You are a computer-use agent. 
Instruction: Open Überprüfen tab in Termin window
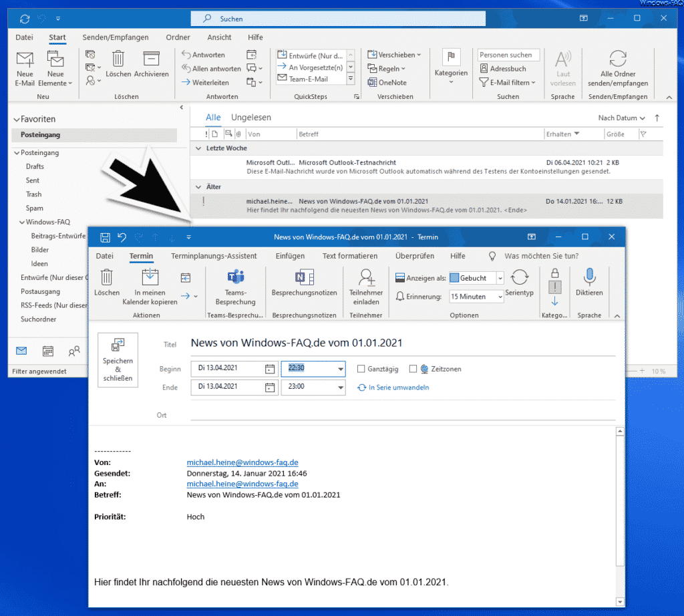414,256
